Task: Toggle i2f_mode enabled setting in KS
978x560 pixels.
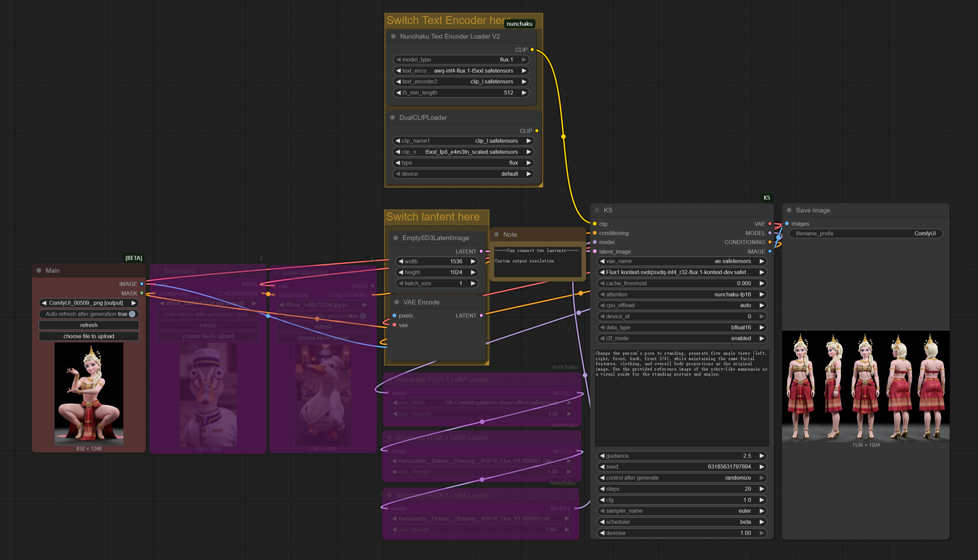Action: [x=681, y=339]
